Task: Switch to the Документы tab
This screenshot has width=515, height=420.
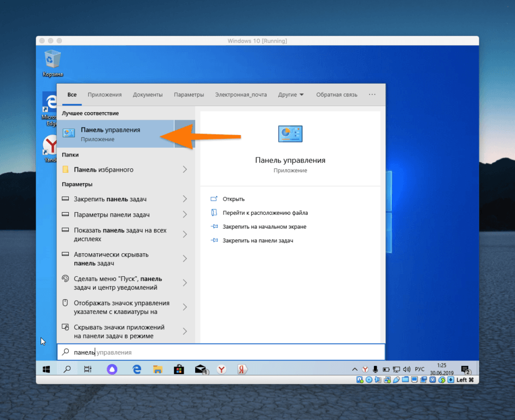Action: (x=148, y=95)
